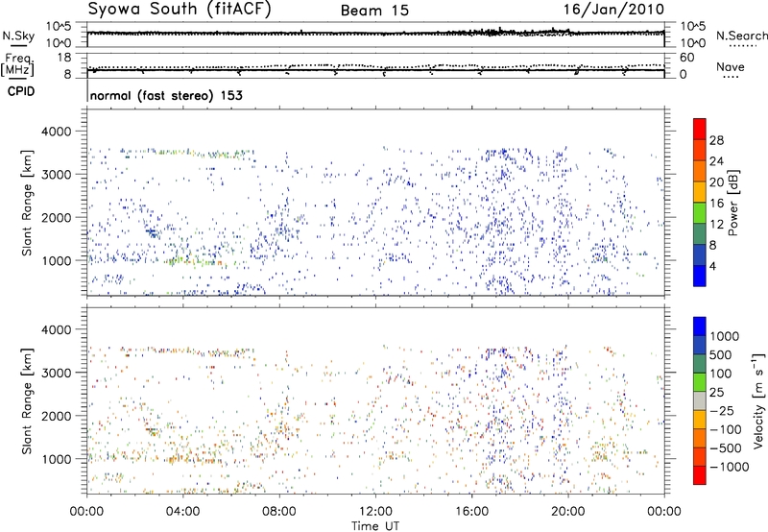Click the '−1000' tick on Velocity colorbar
Image resolution: width=768 pixels, height=532 pixels.
click(729, 467)
